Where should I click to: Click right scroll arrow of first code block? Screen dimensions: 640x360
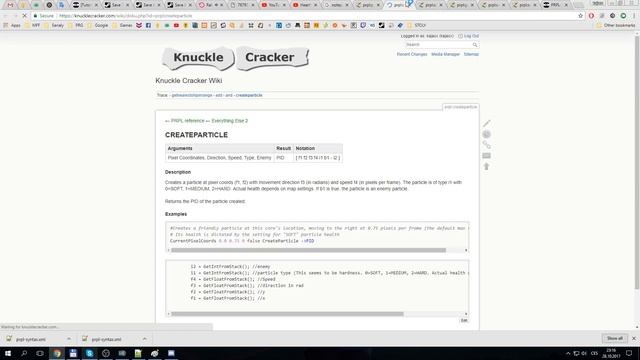click(x=466, y=250)
